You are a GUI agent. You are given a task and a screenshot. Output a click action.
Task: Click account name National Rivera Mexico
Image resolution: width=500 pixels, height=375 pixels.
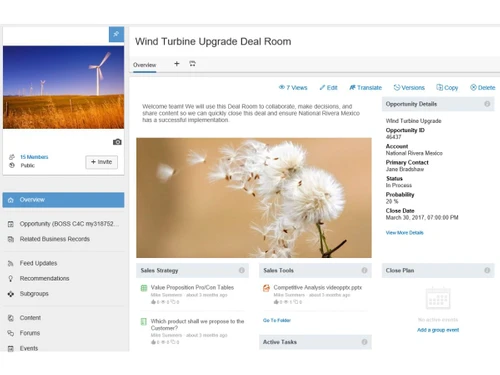click(414, 153)
